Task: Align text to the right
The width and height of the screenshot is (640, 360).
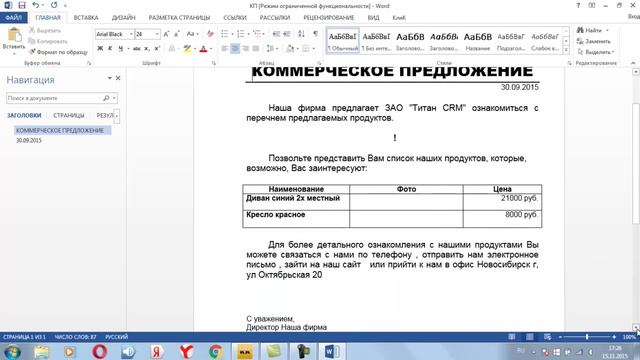Action: tap(245, 49)
